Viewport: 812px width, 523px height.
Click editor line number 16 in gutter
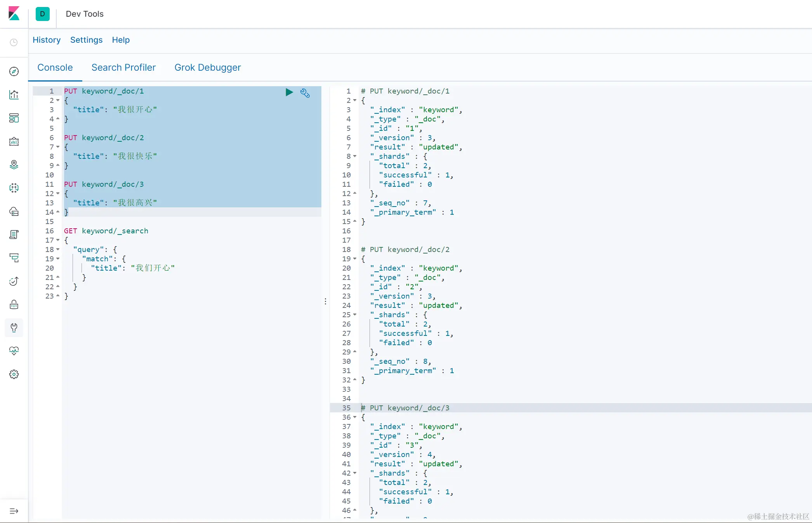click(x=50, y=231)
